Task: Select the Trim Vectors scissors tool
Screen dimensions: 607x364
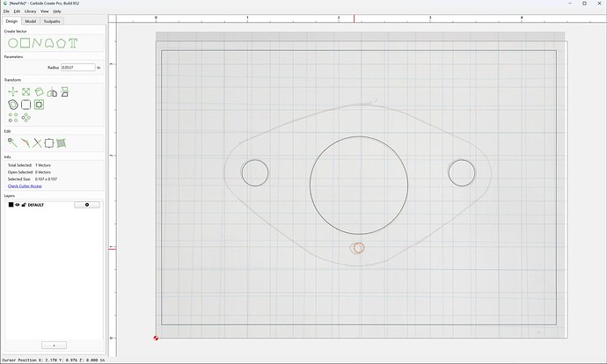Action: (x=37, y=143)
